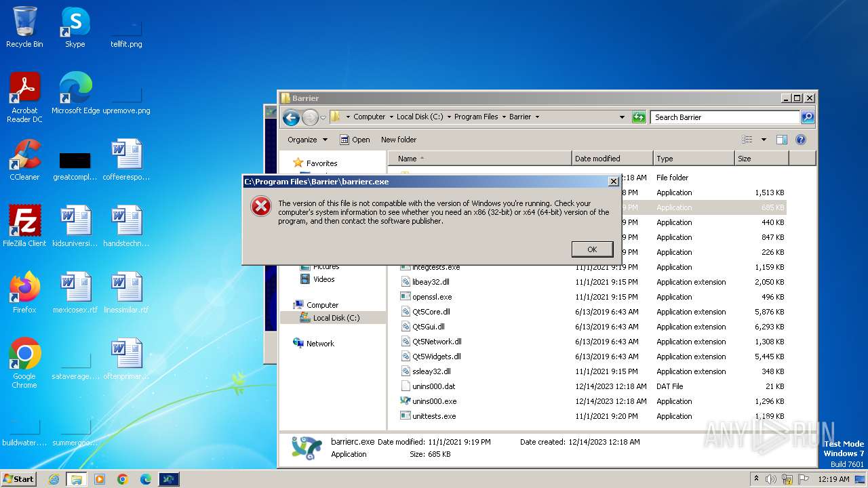868x488 pixels.
Task: Click the Action Center flag icon
Action: click(x=804, y=479)
